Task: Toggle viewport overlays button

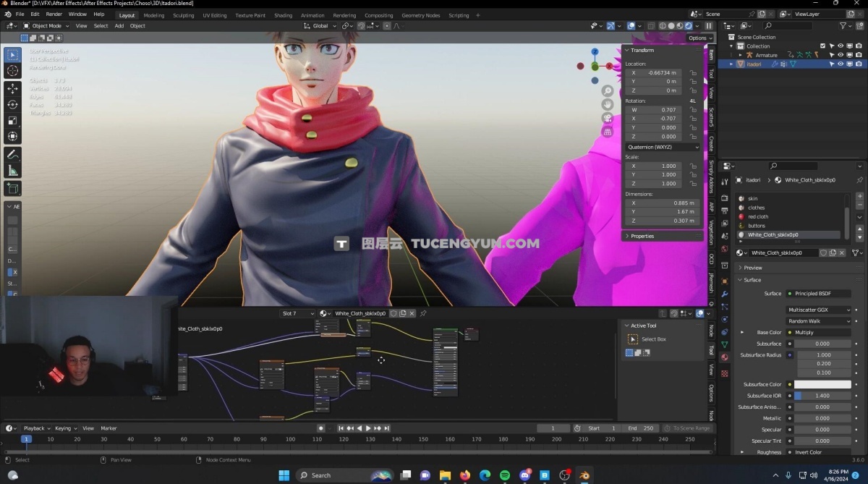Action: 631,26
